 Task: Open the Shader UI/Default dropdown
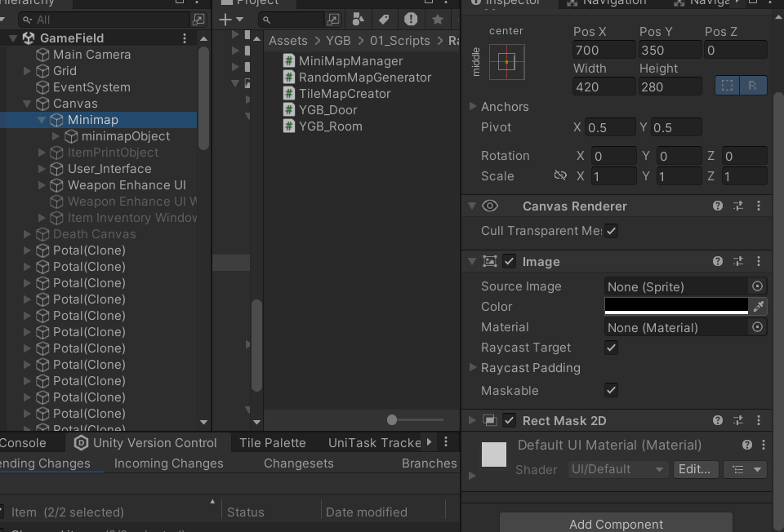pyautogui.click(x=618, y=469)
